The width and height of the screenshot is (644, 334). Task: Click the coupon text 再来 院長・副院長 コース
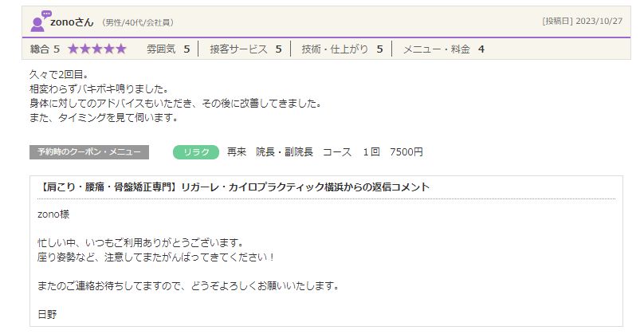tap(289, 152)
